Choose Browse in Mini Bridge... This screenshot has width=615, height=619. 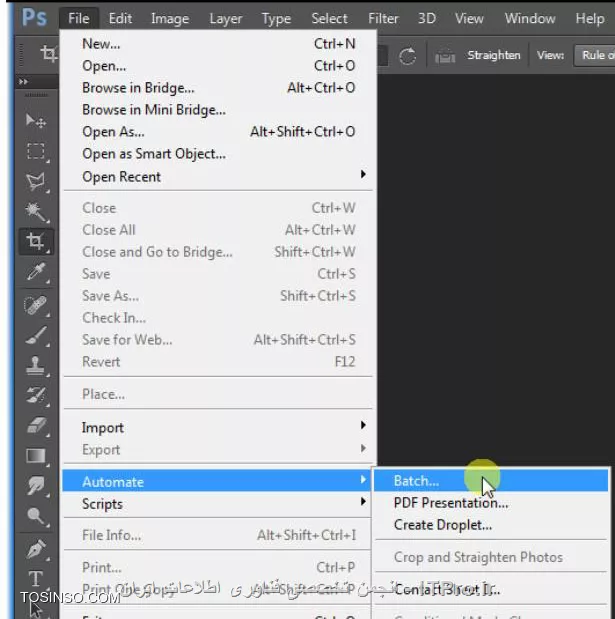[x=217, y=110]
